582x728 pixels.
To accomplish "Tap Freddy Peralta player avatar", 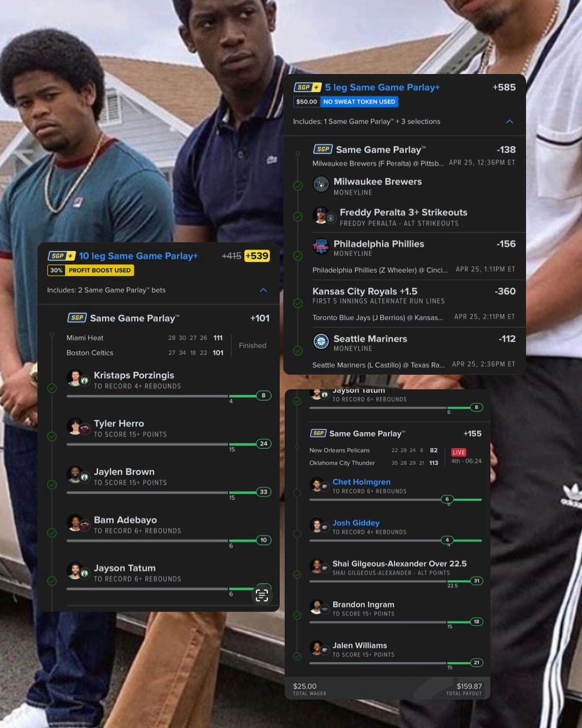I will coord(321,215).
